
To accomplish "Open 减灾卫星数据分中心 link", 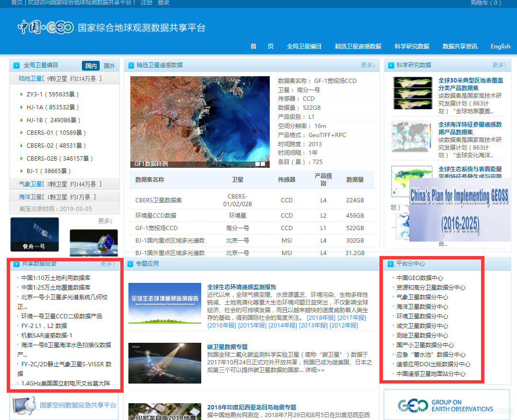I will click(422, 326).
